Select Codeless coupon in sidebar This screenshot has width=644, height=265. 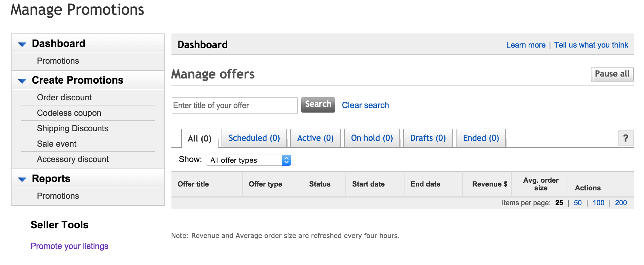click(69, 113)
